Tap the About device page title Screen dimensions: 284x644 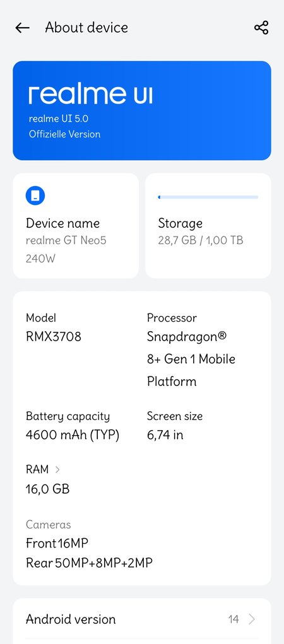(x=86, y=28)
